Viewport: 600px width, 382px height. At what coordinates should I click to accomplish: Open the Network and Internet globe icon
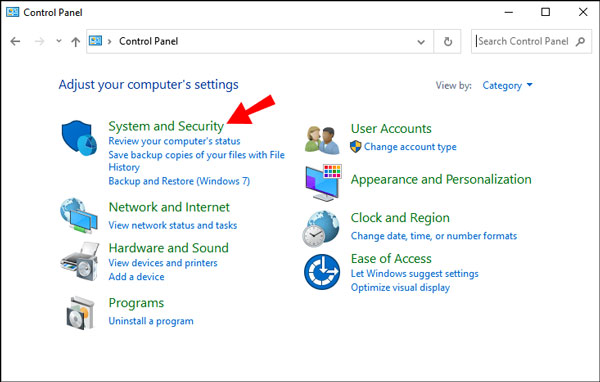[79, 215]
